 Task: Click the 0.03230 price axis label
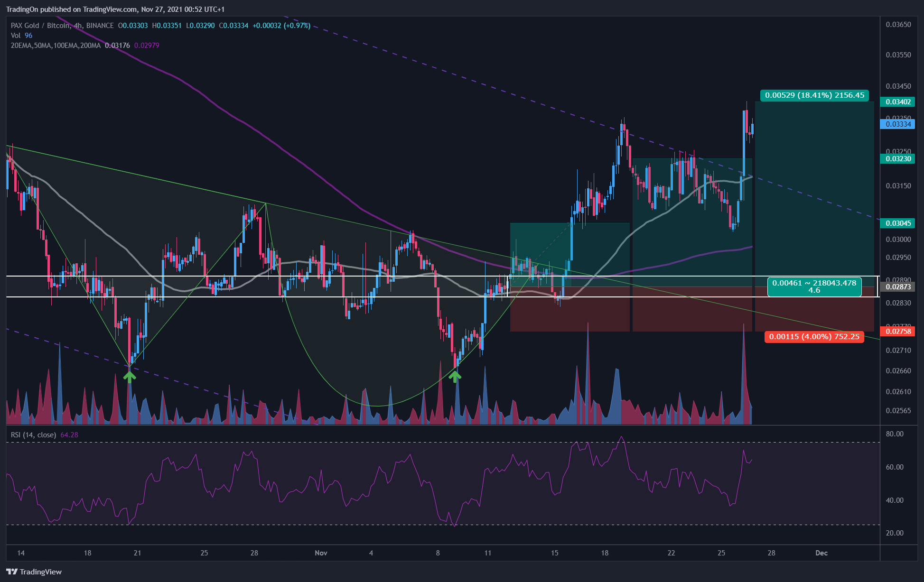(897, 159)
